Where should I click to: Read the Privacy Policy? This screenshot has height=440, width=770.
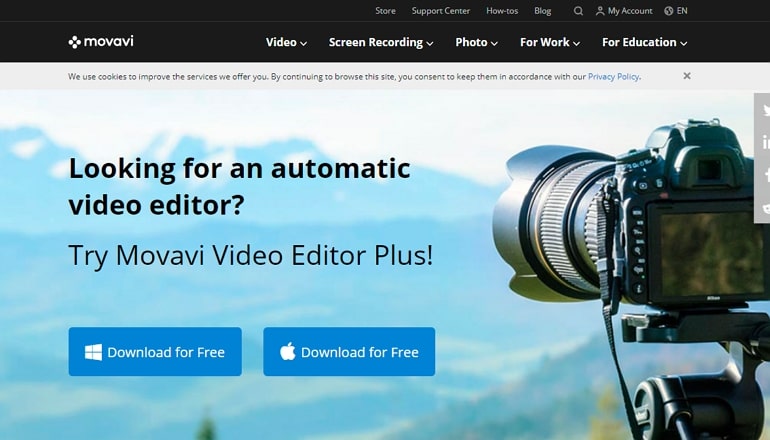pos(613,77)
